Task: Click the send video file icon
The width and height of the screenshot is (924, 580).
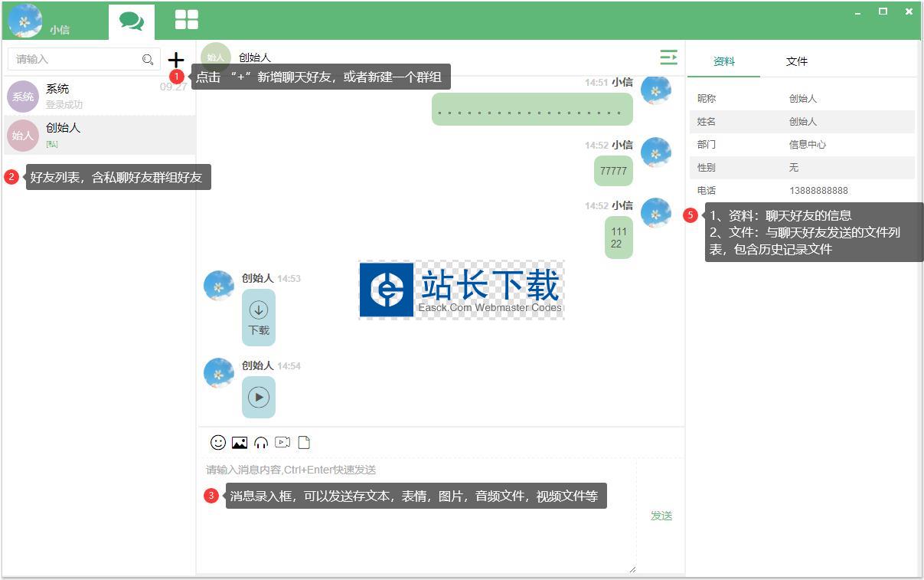Action: [x=282, y=442]
